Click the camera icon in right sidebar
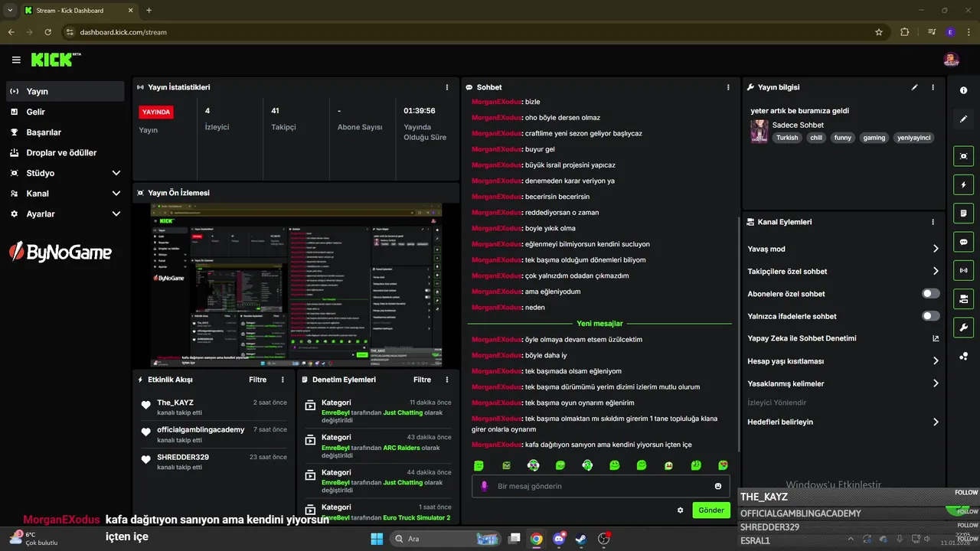 point(963,298)
